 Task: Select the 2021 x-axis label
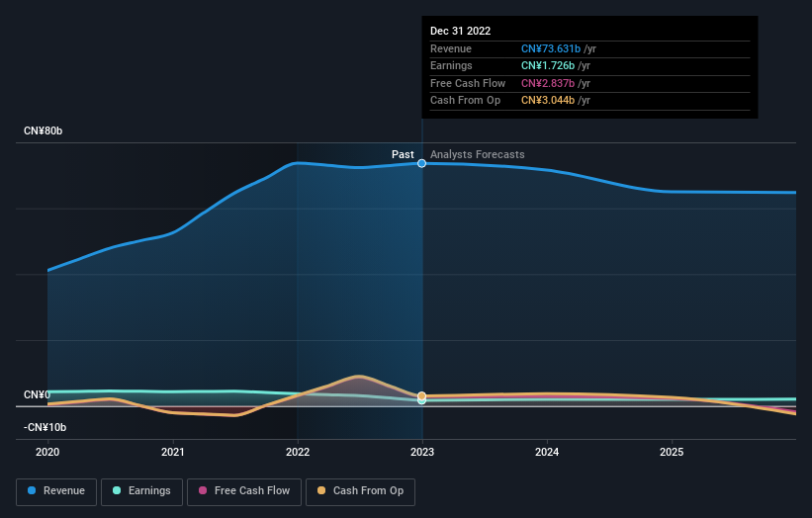pos(172,452)
